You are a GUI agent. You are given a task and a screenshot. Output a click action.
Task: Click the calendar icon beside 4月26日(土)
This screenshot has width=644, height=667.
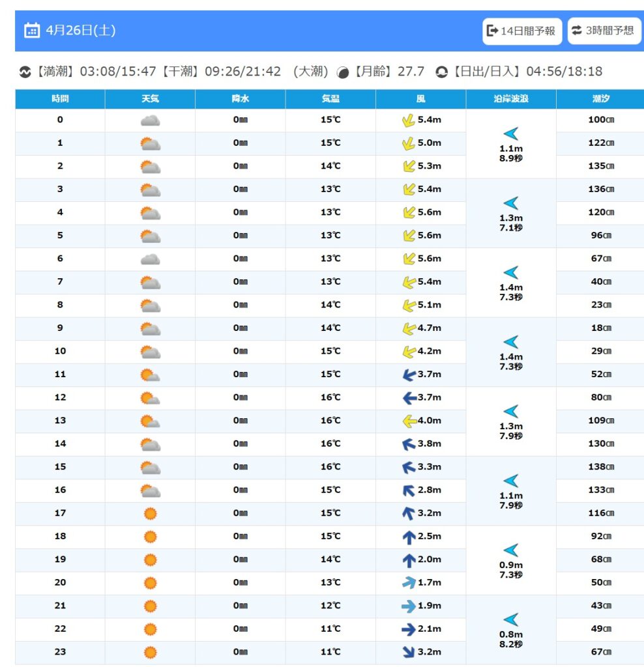[32, 31]
